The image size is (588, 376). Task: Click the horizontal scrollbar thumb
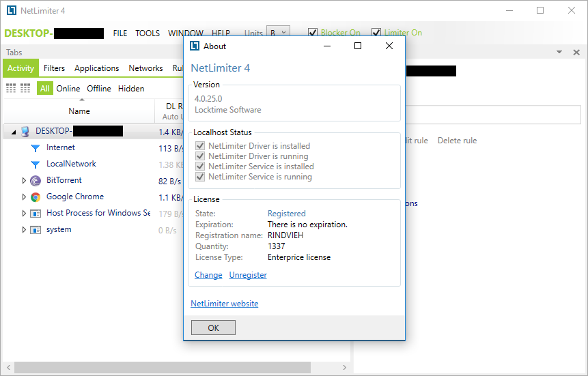click(x=163, y=367)
